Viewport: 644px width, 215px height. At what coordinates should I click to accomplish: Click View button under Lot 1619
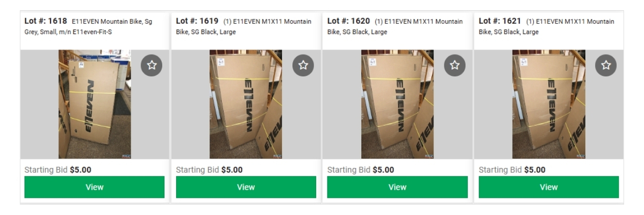(x=246, y=187)
